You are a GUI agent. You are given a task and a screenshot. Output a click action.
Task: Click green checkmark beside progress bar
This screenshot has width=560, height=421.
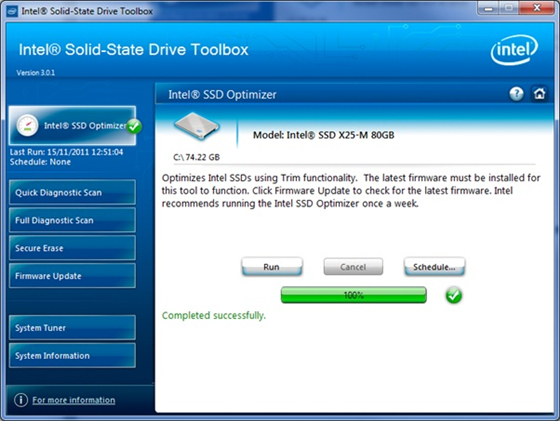click(x=454, y=295)
